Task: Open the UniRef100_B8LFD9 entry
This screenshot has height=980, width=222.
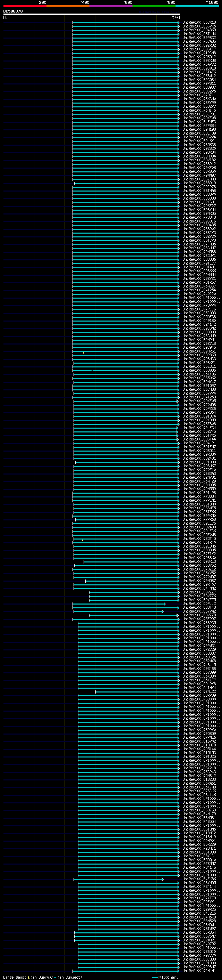Action: pyautogui.click(x=199, y=133)
